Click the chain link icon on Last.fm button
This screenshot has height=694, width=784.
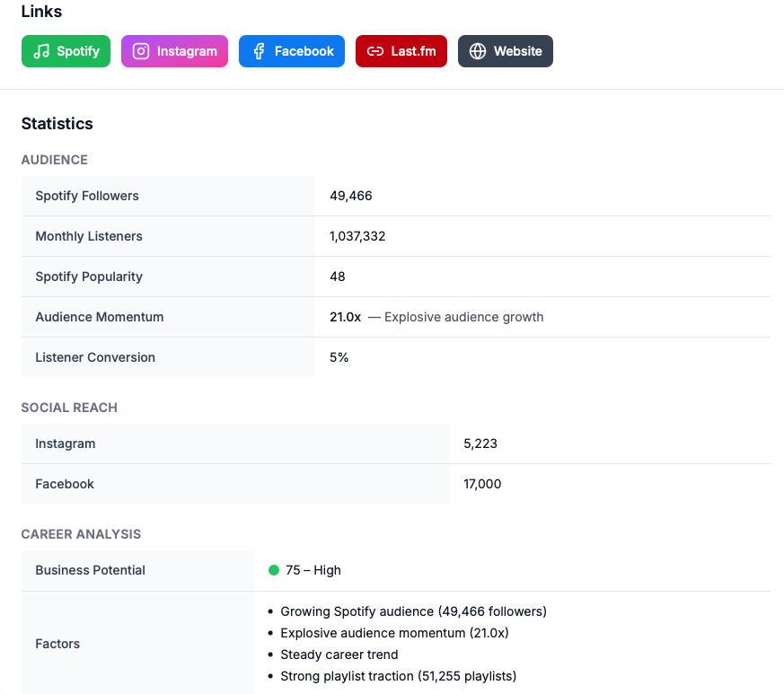(375, 51)
